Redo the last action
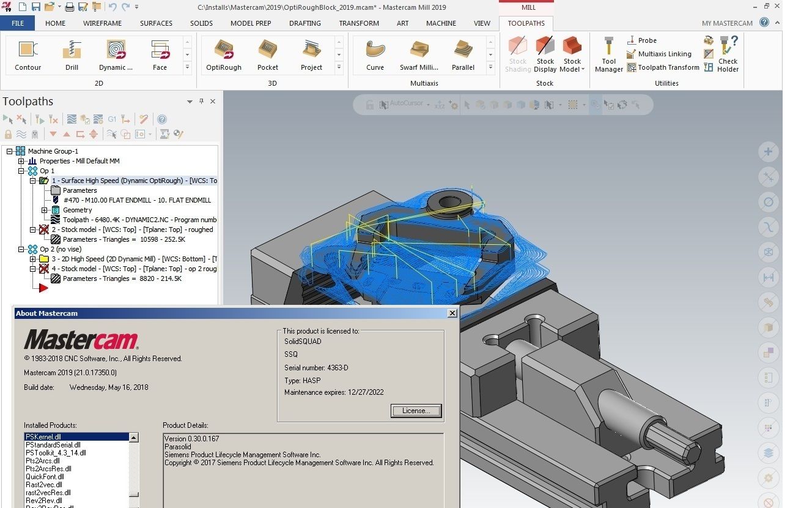This screenshot has height=508, width=812. (125, 7)
